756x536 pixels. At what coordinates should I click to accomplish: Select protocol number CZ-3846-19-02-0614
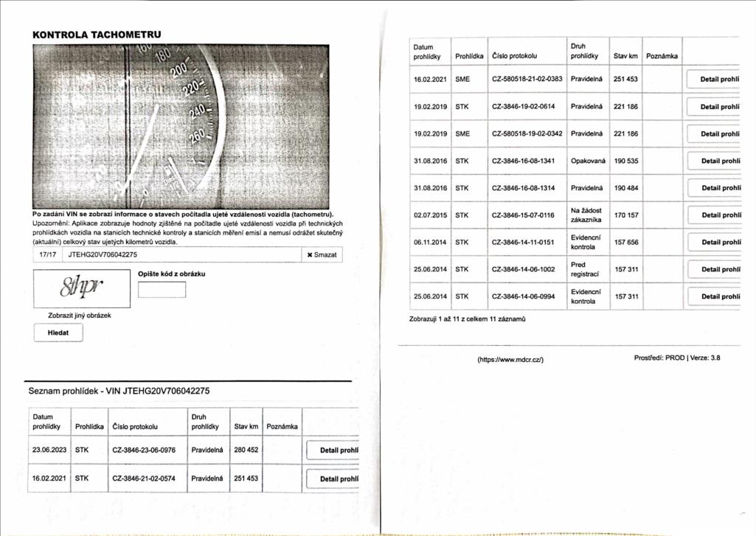tap(523, 106)
